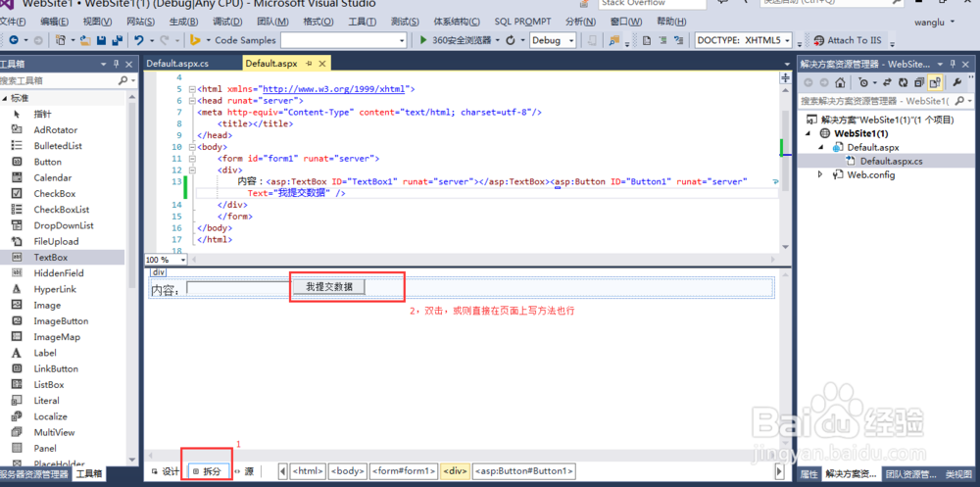Click the <body> tag navigator breadcrumb
This screenshot has width=980, height=487.
tap(348, 470)
